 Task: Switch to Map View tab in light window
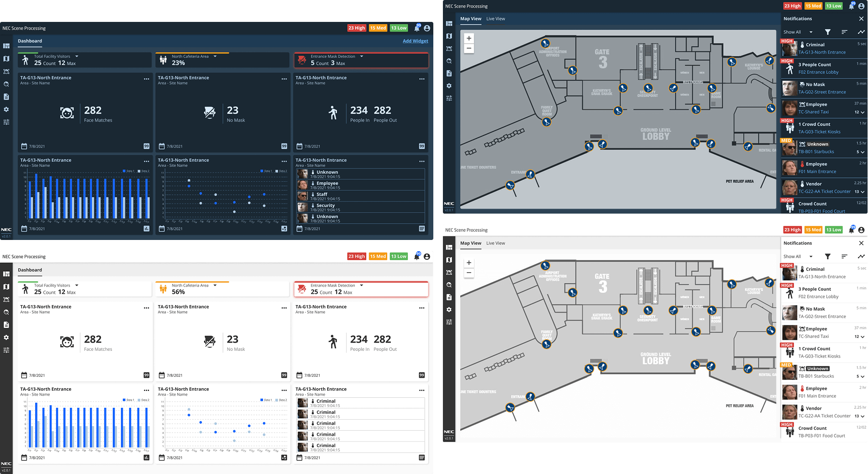[471, 243]
